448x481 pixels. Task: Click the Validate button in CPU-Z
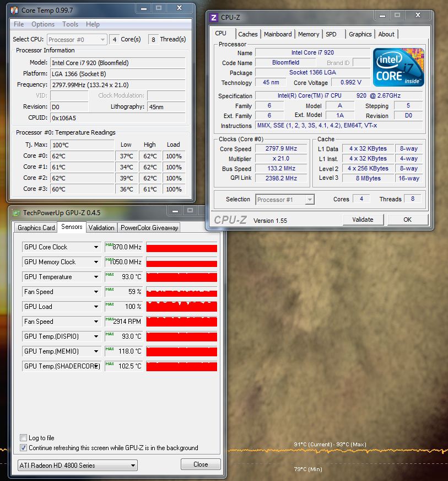(363, 220)
